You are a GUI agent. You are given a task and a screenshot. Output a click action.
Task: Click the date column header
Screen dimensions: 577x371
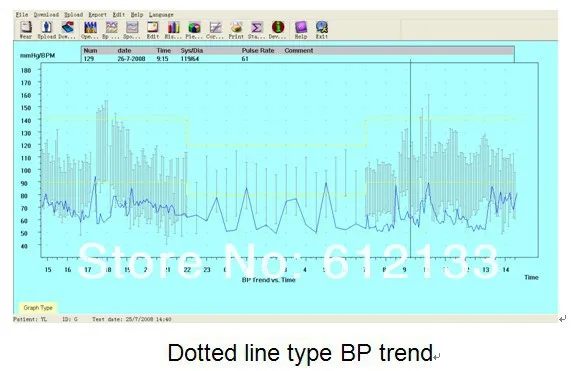[124, 50]
